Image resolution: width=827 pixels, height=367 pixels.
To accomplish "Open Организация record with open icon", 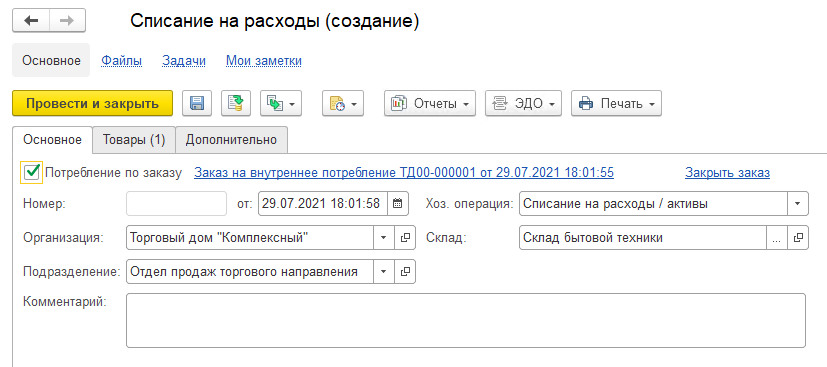I will [405, 238].
